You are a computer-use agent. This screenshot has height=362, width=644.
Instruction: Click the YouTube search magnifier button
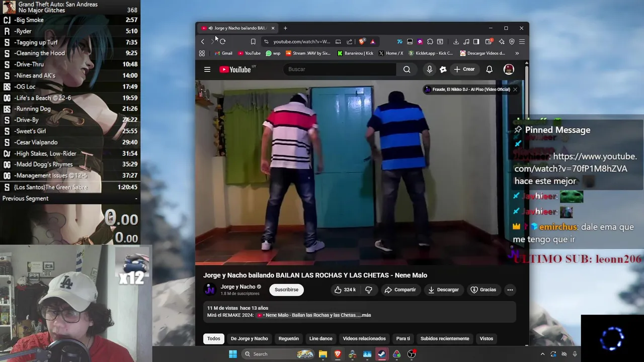pyautogui.click(x=407, y=69)
